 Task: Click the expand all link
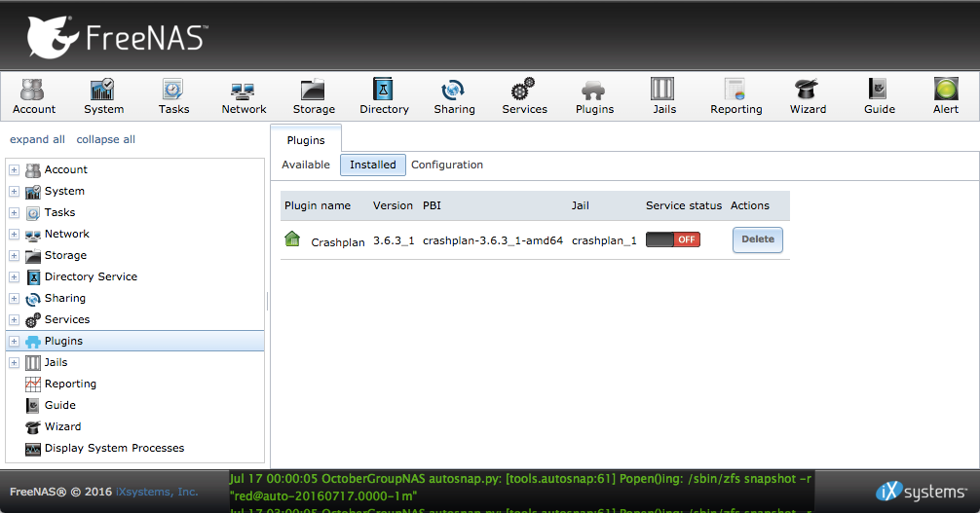click(x=37, y=139)
